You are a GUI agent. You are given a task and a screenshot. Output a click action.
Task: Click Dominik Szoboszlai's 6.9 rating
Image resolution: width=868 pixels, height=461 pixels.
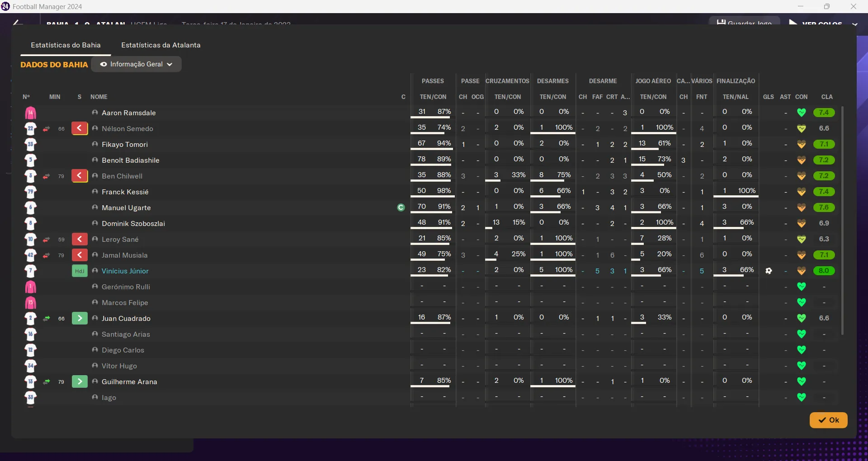(824, 223)
